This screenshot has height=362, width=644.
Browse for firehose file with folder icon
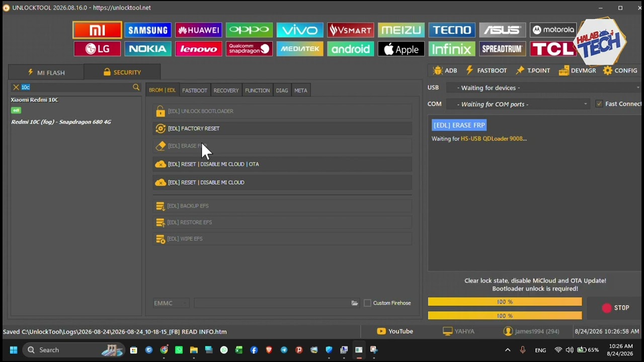tap(355, 303)
